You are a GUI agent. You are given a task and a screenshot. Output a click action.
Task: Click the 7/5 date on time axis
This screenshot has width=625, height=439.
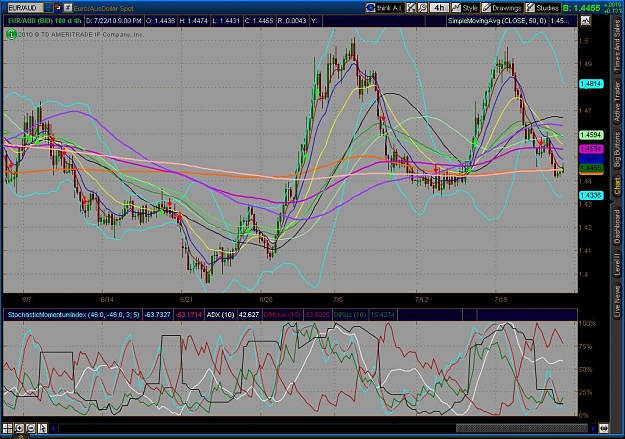(338, 299)
